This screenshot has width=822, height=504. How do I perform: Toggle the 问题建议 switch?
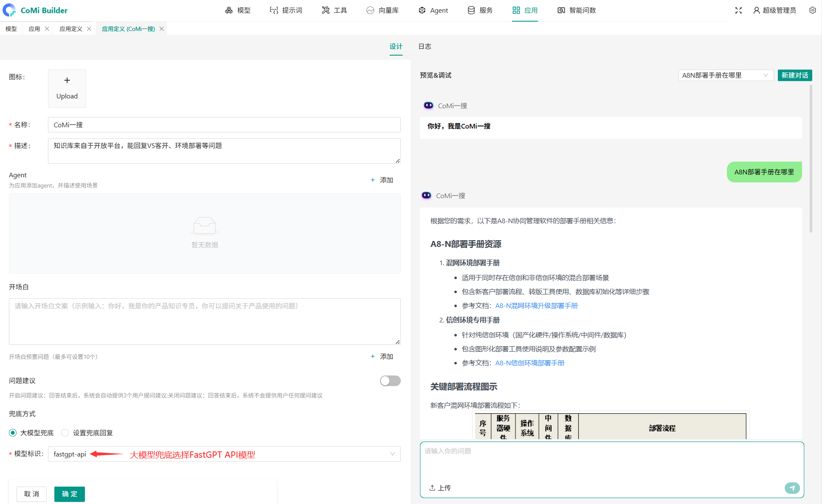point(390,381)
